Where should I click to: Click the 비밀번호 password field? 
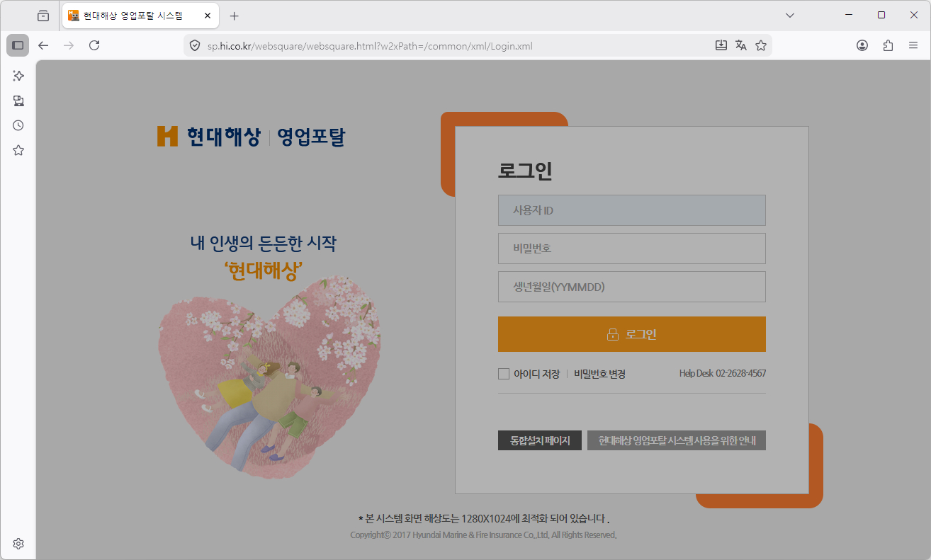coord(632,248)
